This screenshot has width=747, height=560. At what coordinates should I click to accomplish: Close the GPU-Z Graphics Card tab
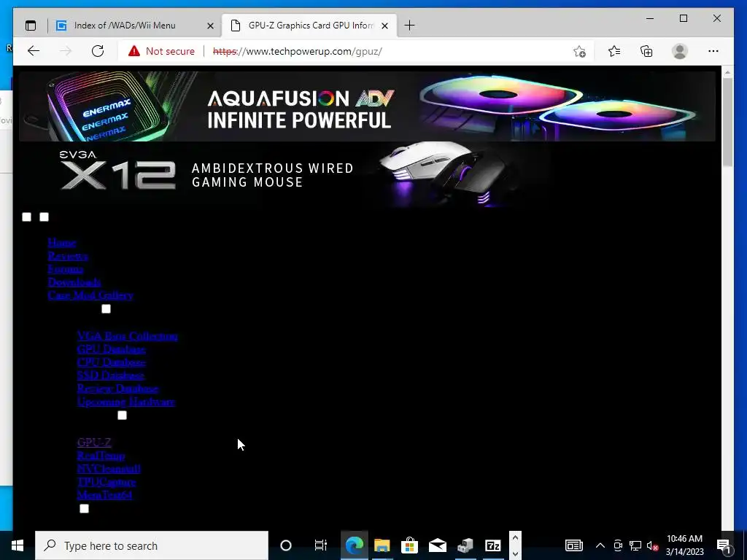tap(385, 26)
